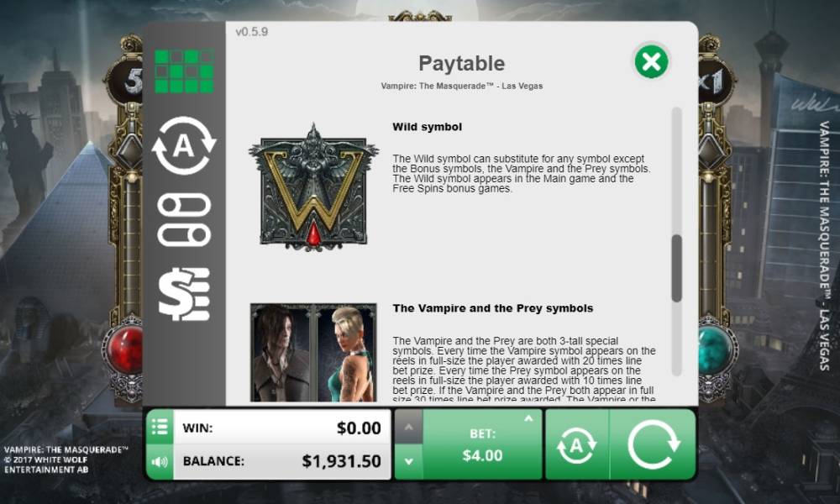Screen dimensions: 840x504
Task: Click the Paytable scrollbar thumb
Action: pos(676,268)
